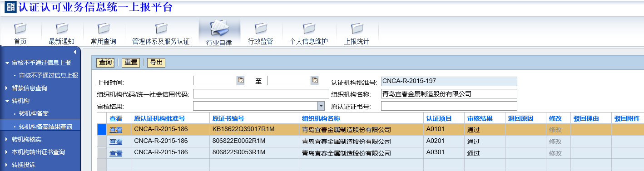Sort by 查看 column header
This screenshot has height=171, width=644.
pos(116,118)
